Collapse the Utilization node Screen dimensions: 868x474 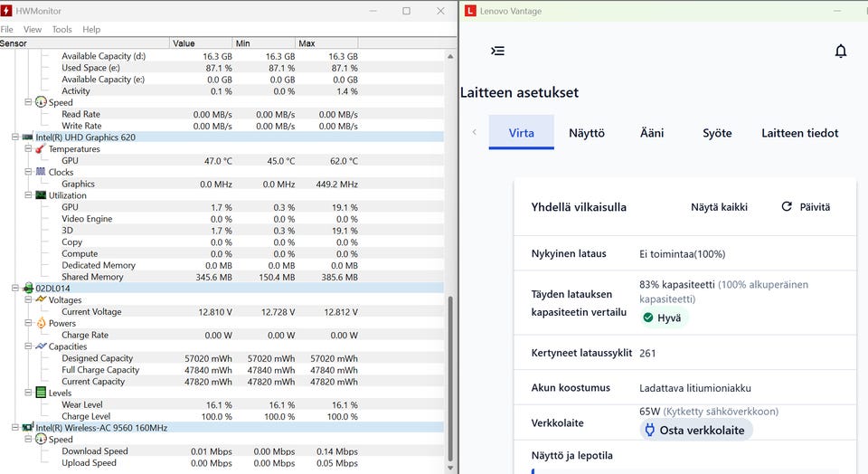(28, 194)
